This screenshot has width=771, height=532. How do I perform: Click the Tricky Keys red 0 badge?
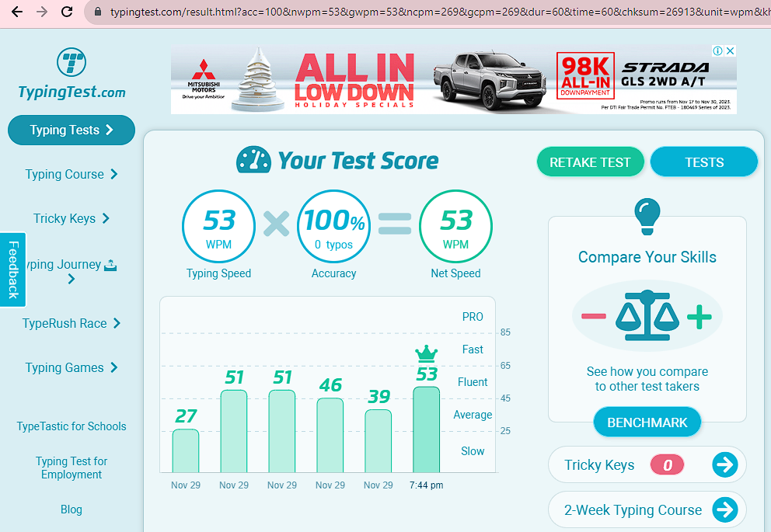tap(667, 464)
